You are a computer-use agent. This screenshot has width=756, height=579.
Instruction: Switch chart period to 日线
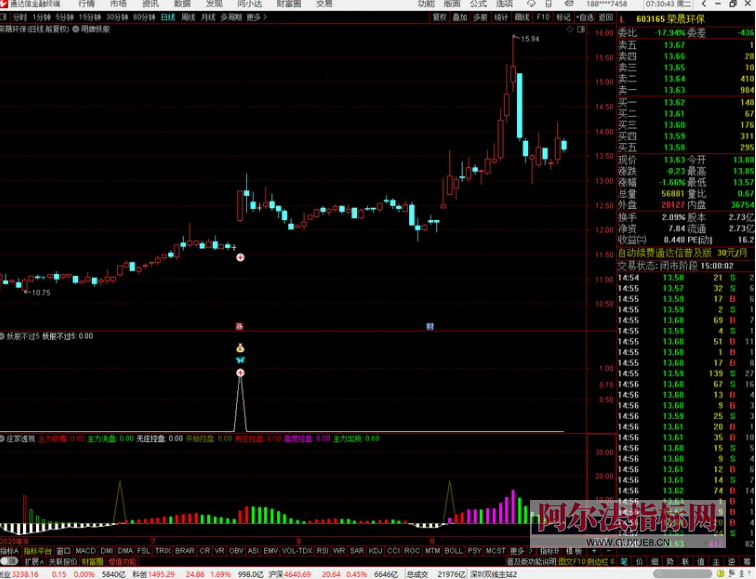coord(166,17)
